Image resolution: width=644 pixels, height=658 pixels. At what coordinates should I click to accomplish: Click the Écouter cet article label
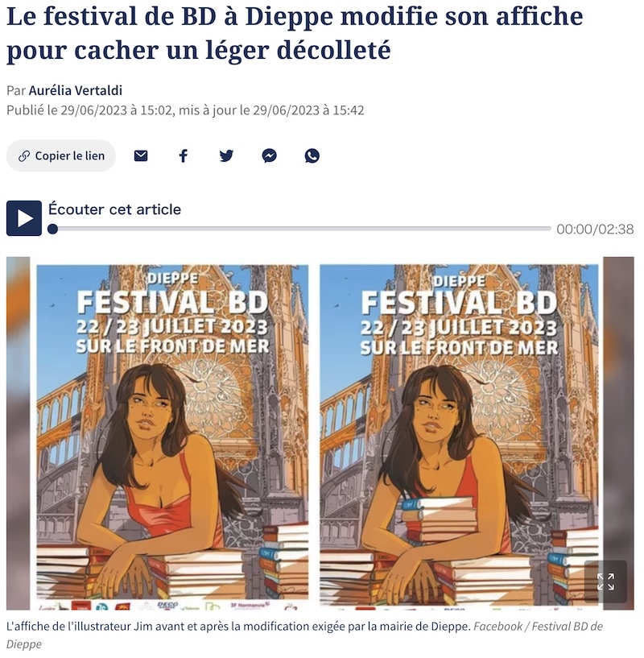click(114, 209)
